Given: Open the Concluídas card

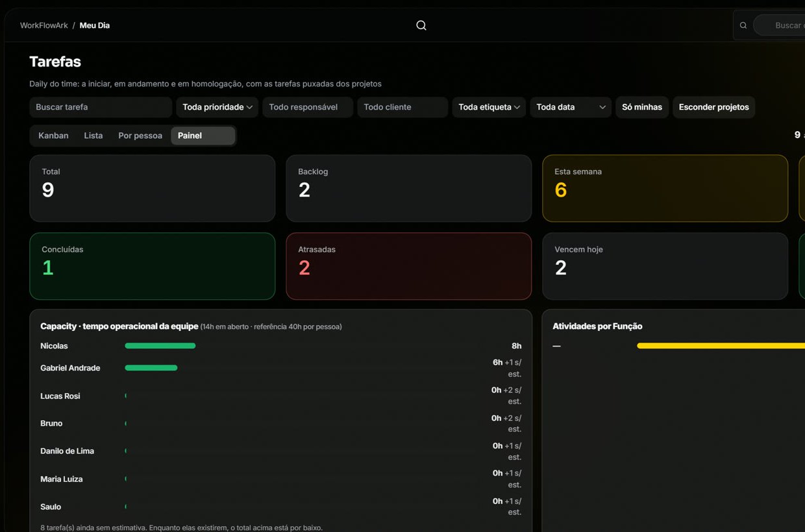Looking at the screenshot, I should [x=153, y=266].
